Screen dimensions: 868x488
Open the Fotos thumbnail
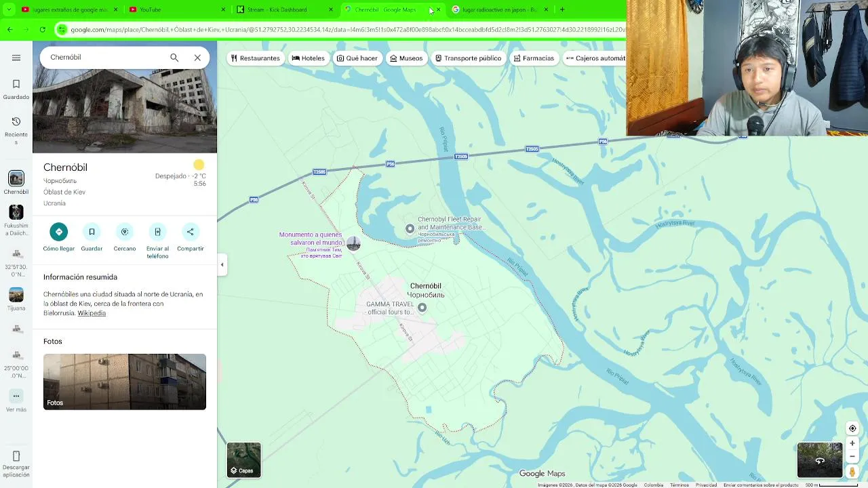[x=125, y=382]
